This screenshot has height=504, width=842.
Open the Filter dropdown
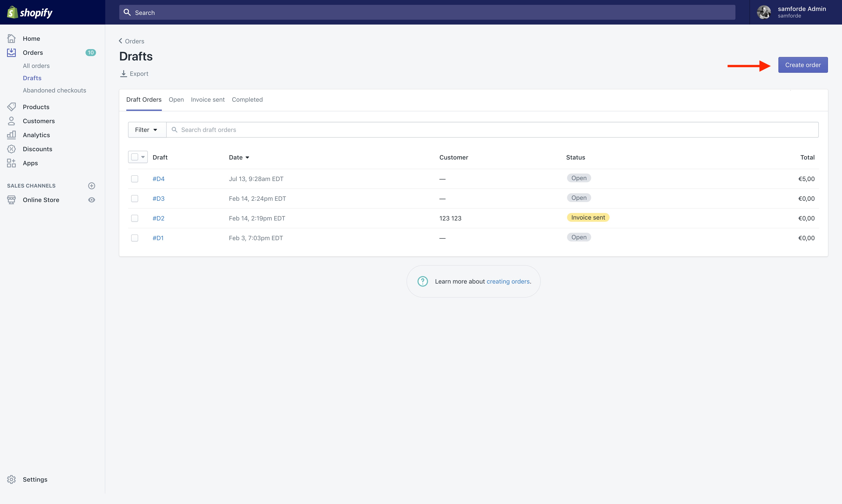[x=147, y=130]
